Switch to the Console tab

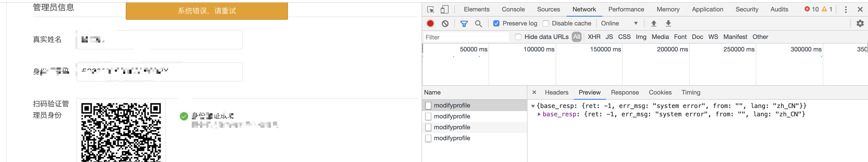point(513,9)
